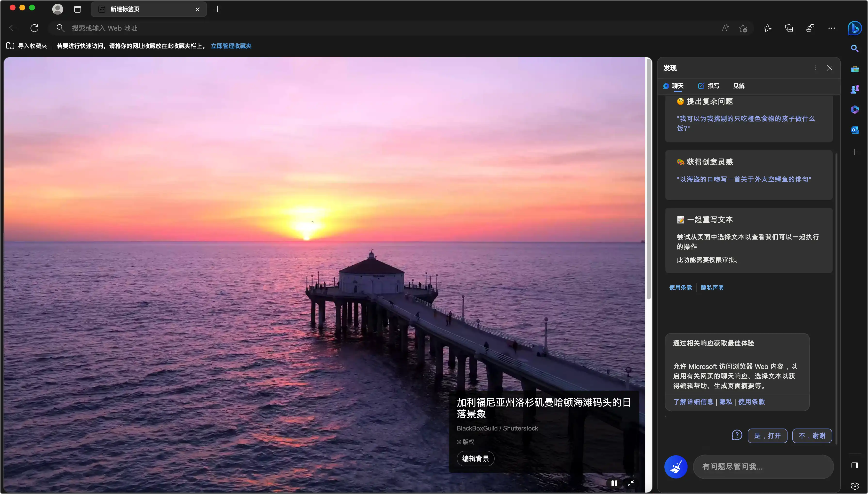Click the read aloud icon in address bar

click(x=725, y=28)
